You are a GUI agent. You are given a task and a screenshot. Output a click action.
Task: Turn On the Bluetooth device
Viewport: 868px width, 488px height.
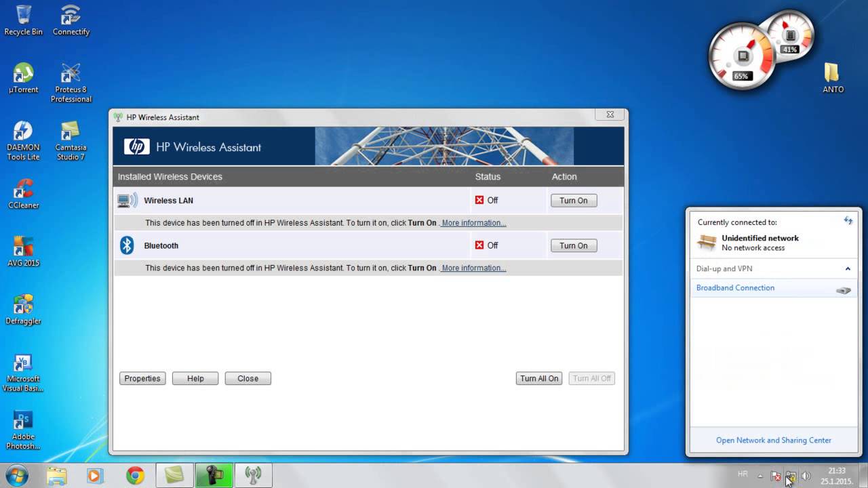click(x=574, y=245)
